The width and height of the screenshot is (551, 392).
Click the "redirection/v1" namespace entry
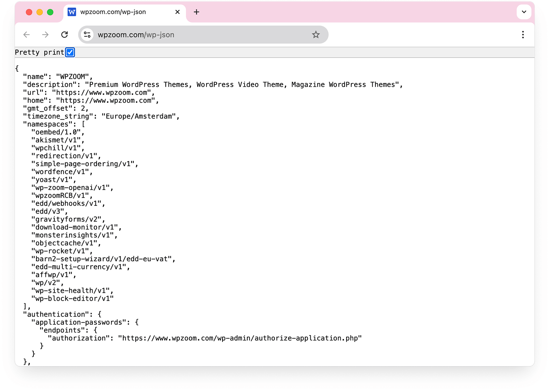tap(66, 156)
